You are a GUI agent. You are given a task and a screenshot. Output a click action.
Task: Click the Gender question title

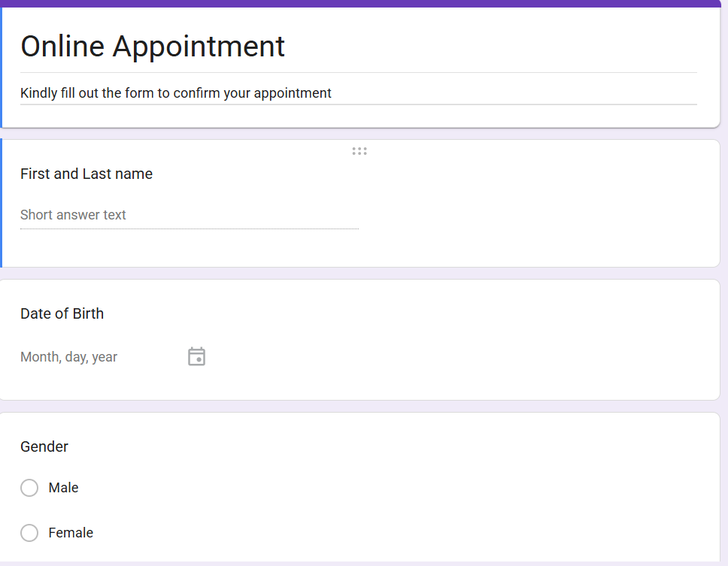coord(44,446)
